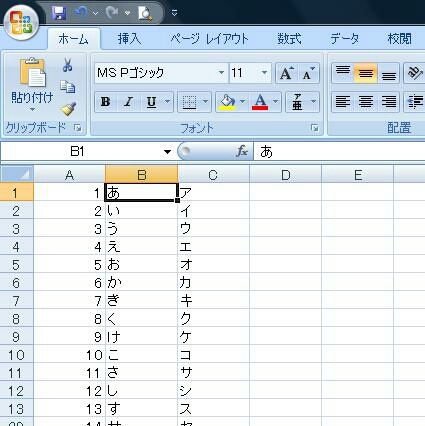The height and width of the screenshot is (426, 425).
Task: Launch the クリップボード task pane
Action: 78,128
